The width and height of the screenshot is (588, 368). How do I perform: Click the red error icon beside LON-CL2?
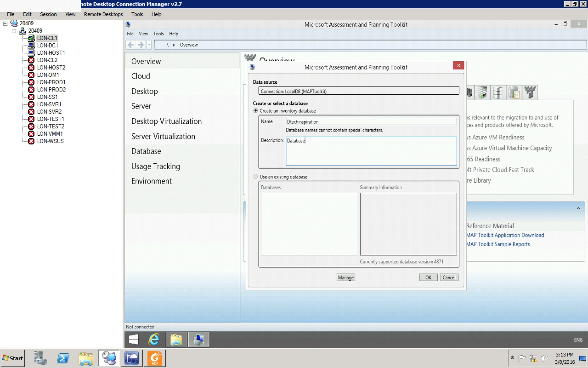pos(31,60)
